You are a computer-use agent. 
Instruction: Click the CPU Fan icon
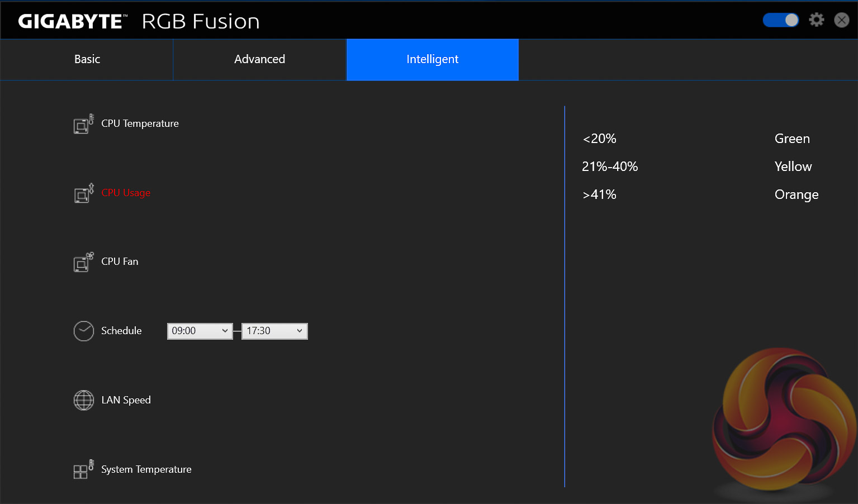[x=83, y=262]
